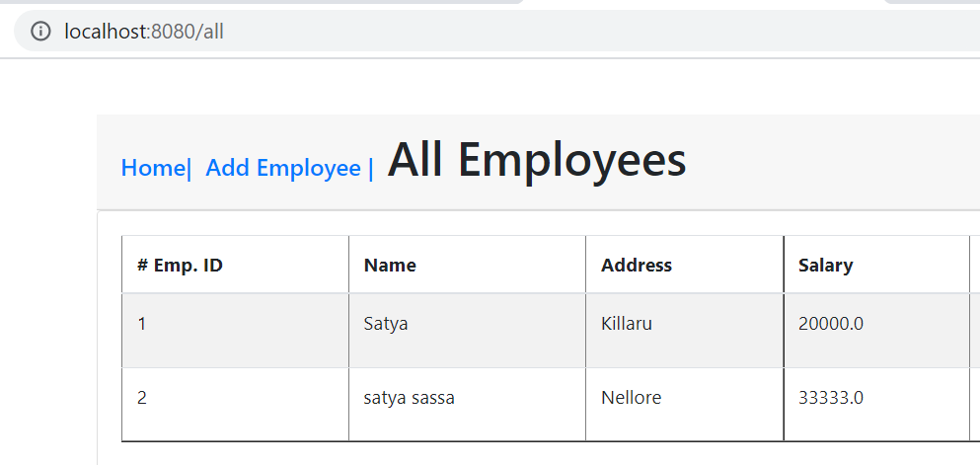The image size is (980, 465).
Task: Click the name cell 'Satya'
Action: (x=385, y=323)
